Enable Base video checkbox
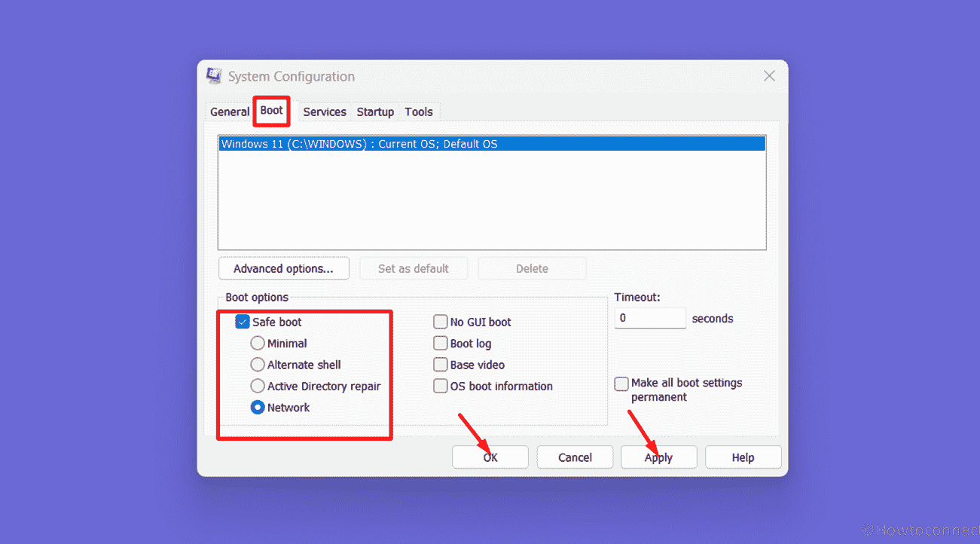980x544 pixels. (x=441, y=365)
